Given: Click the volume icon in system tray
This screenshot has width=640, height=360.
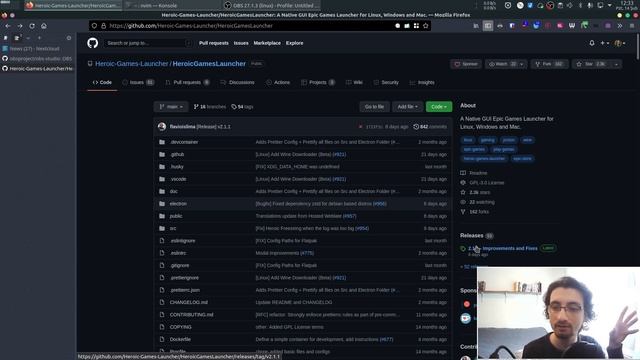Looking at the screenshot, I should (570, 5).
